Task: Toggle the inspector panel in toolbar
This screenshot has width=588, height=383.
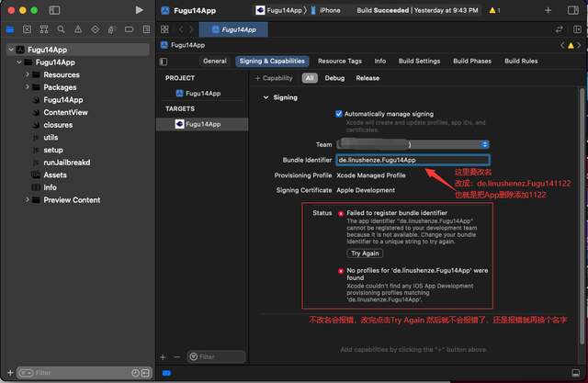Action: tap(573, 10)
